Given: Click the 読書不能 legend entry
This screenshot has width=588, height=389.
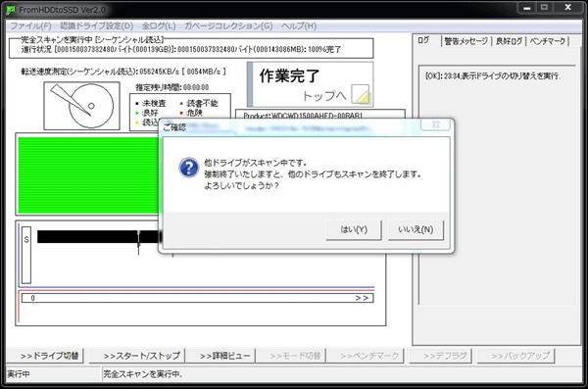Looking at the screenshot, I should (199, 103).
